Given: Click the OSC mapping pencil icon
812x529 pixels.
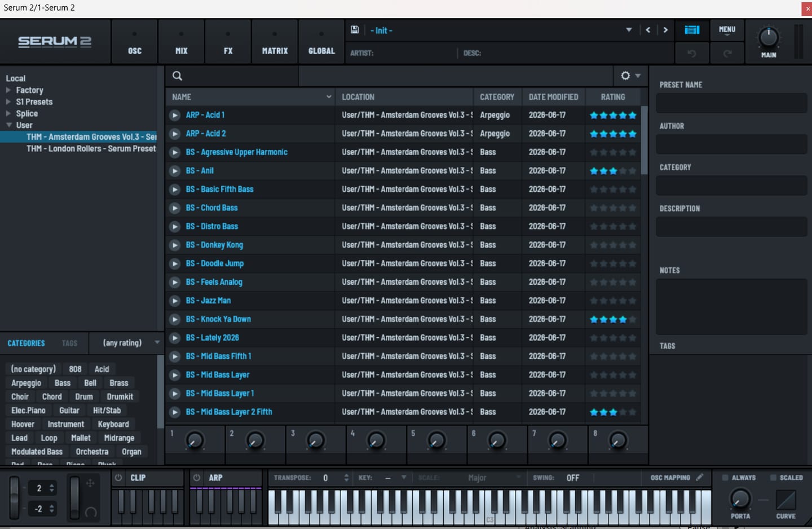Looking at the screenshot, I should coord(699,477).
